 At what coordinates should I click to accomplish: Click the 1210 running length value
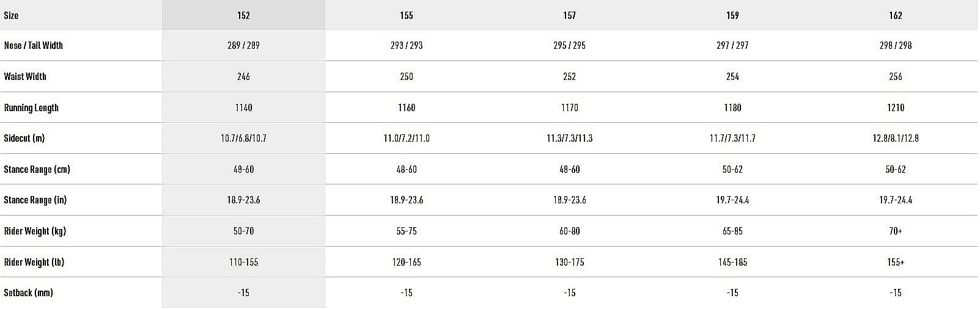coord(896,107)
